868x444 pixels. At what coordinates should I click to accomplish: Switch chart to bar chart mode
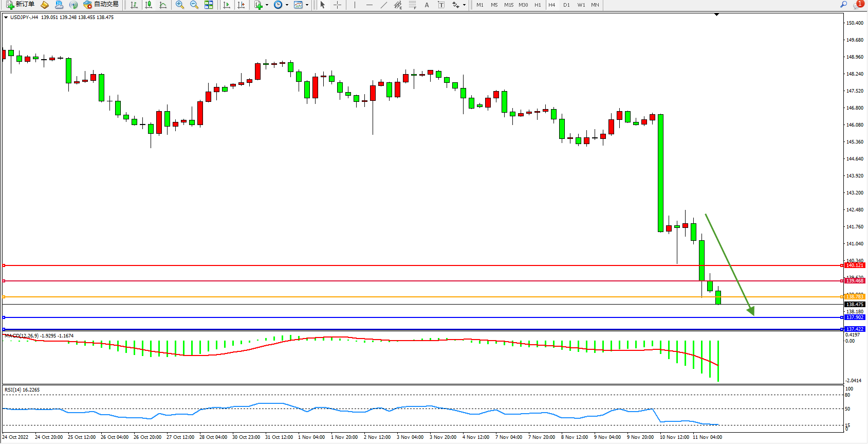pos(134,5)
